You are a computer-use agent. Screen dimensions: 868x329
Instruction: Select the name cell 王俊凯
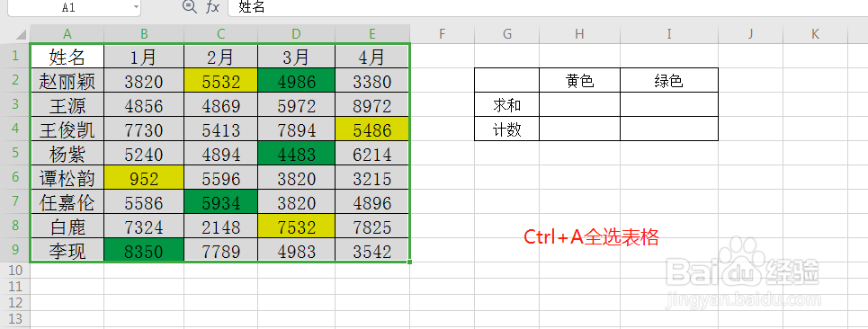coord(67,129)
